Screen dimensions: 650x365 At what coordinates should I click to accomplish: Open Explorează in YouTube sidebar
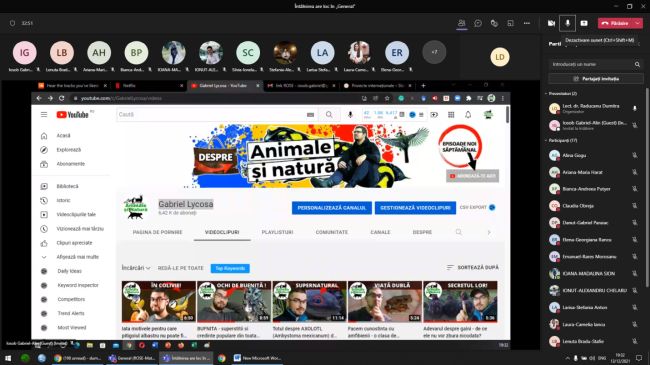70,150
